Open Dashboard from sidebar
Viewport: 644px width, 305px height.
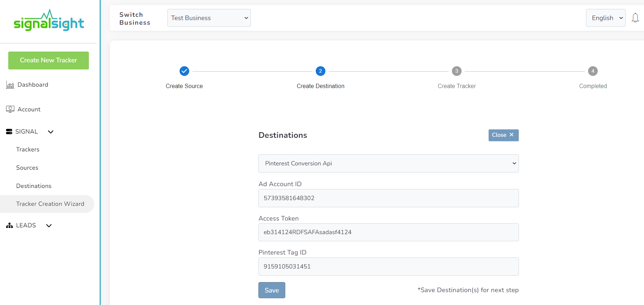click(x=33, y=85)
